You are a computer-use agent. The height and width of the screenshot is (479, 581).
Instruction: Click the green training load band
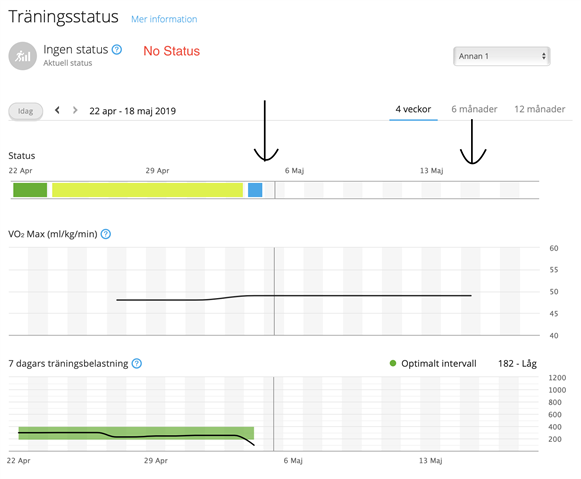[136, 433]
